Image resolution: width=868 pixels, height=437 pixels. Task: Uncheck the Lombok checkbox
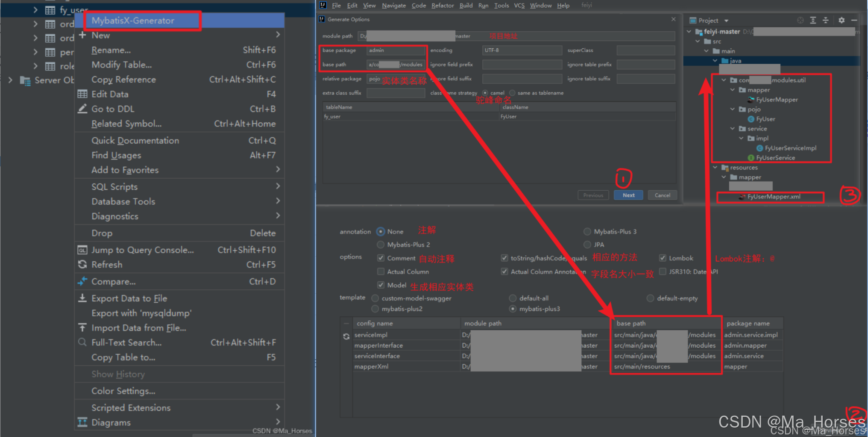pyautogui.click(x=663, y=258)
